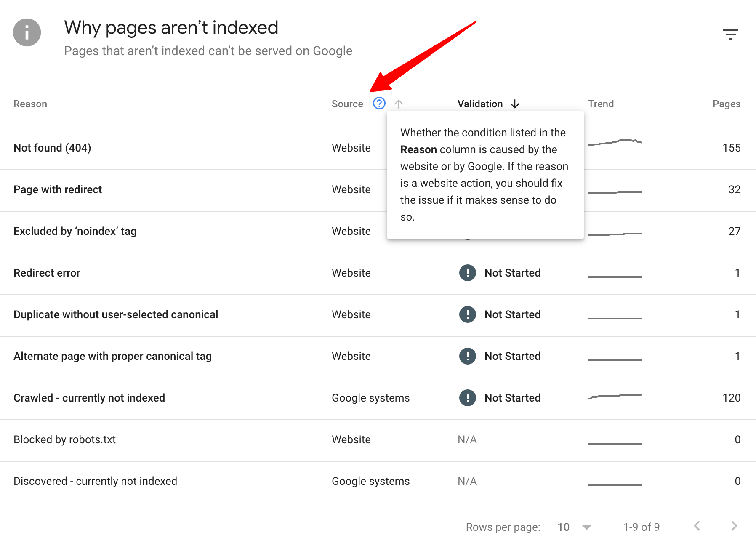Sort the table by the Reason column
The image size is (756, 543).
click(x=30, y=104)
